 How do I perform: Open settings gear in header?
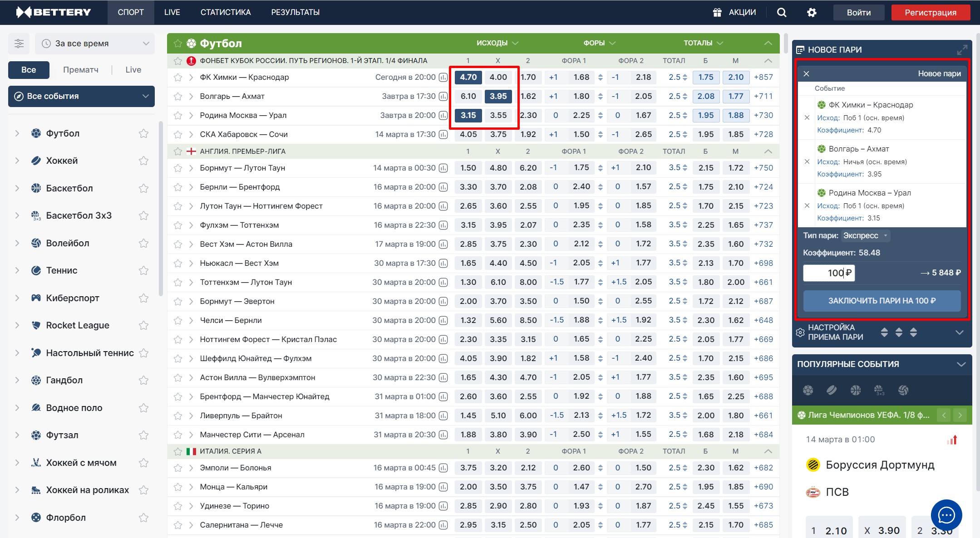(812, 12)
